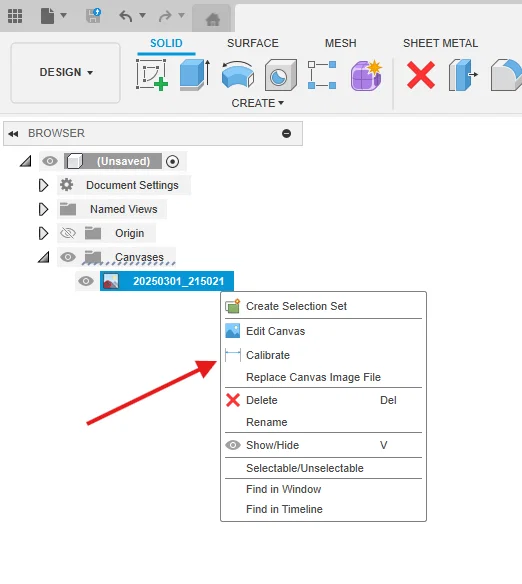Show the hidden Origin folder
The height and width of the screenshot is (584, 522).
(x=68, y=233)
